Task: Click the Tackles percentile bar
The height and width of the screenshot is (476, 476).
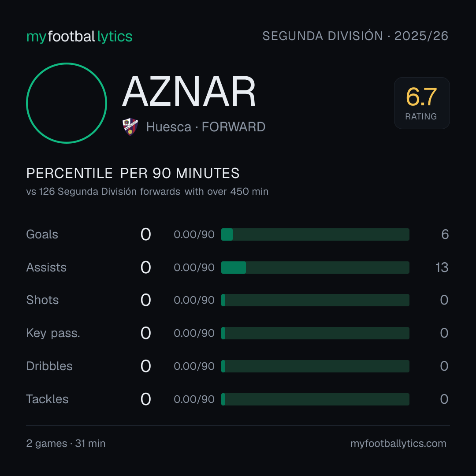Action: 315,399
